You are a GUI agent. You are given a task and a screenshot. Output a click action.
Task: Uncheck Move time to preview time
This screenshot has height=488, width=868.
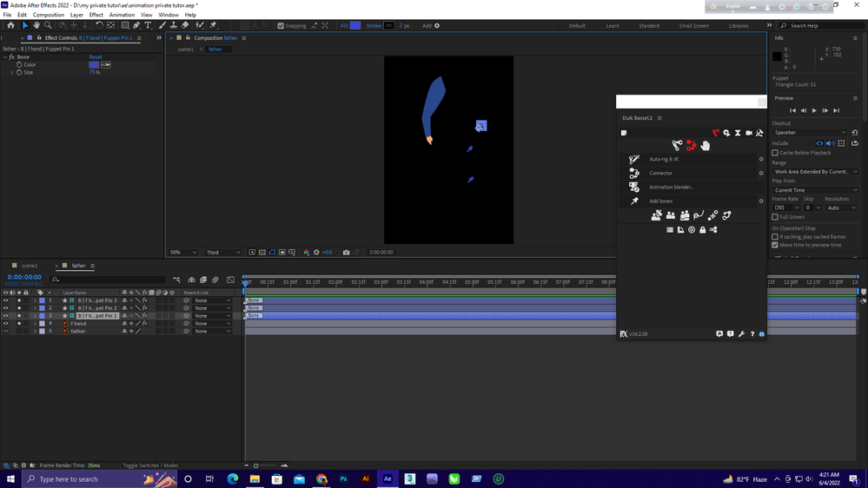(775, 245)
